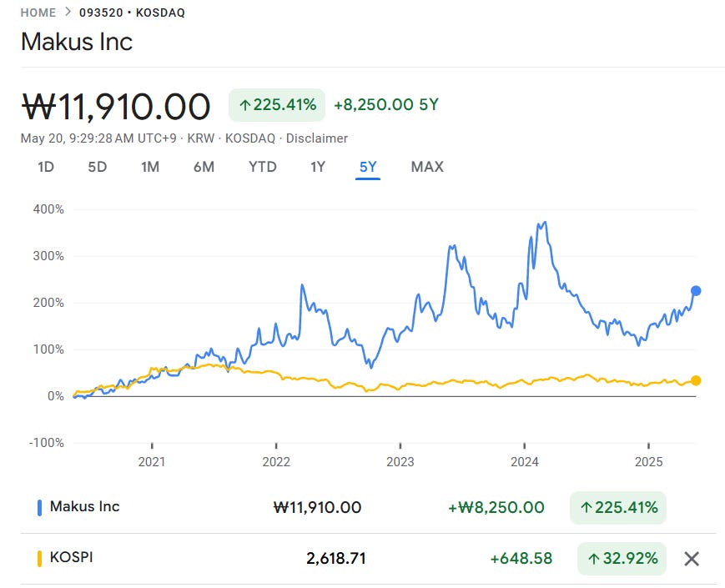Click the 225.41% badge beside the price

[277, 105]
